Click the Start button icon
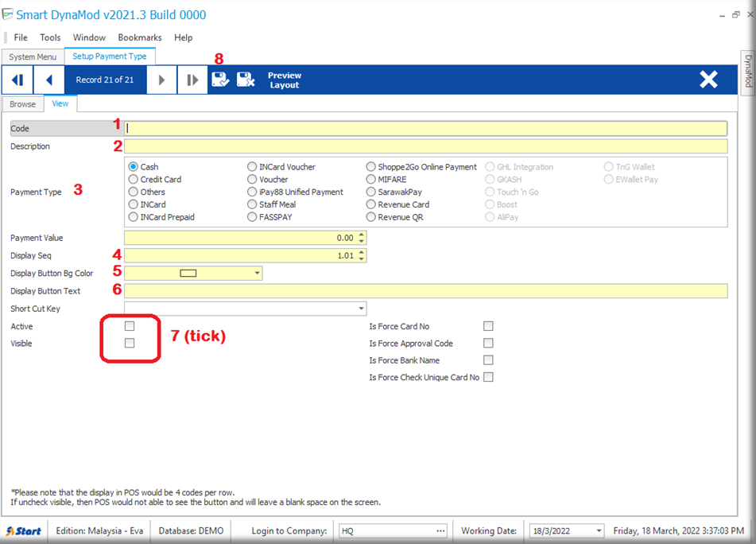Viewport: 756px width, 544px height. [24, 530]
